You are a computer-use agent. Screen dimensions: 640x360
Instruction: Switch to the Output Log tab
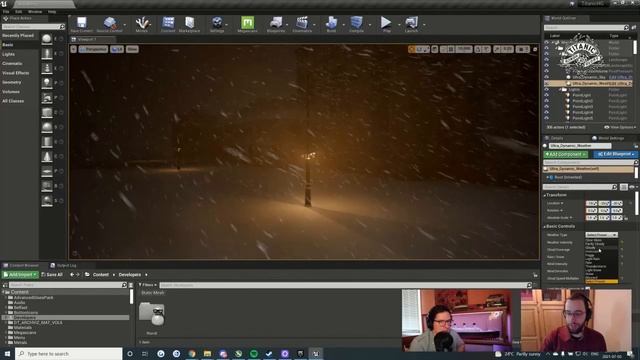(x=63, y=266)
